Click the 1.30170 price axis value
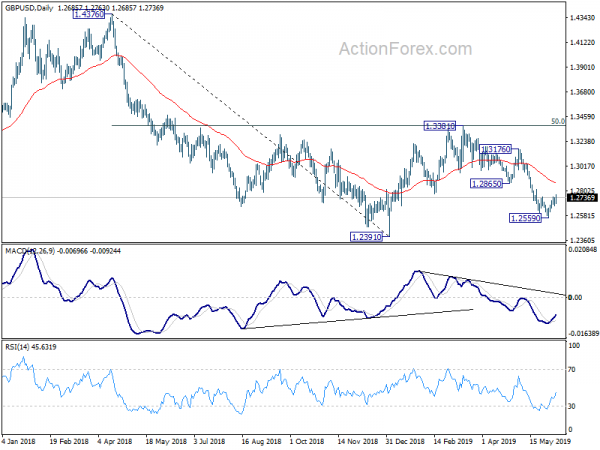 point(582,166)
